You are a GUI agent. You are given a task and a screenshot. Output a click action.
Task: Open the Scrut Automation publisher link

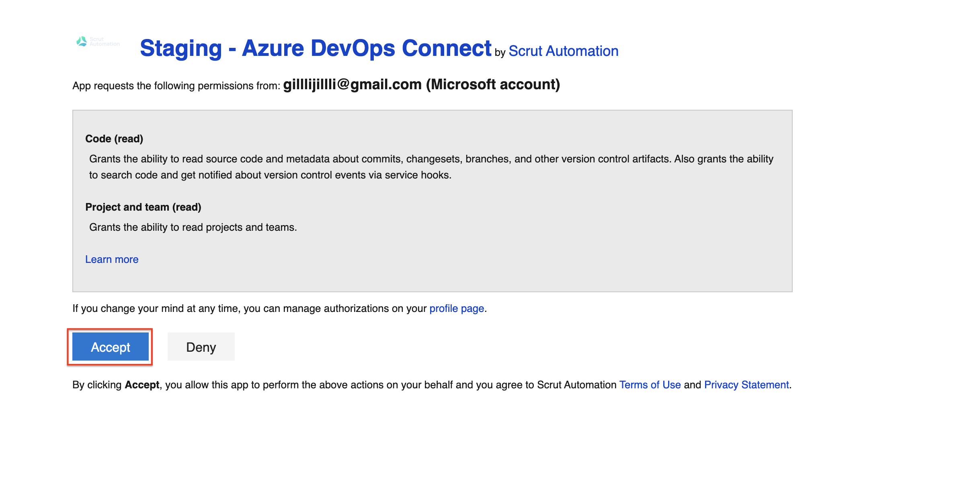(x=563, y=51)
